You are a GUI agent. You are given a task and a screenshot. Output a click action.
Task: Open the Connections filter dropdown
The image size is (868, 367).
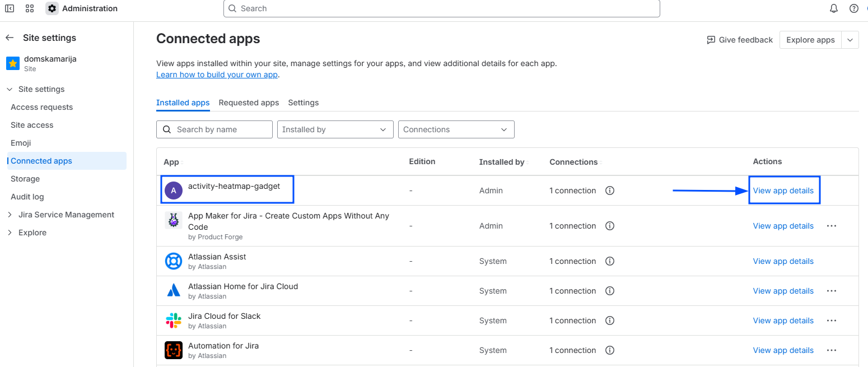tap(455, 129)
